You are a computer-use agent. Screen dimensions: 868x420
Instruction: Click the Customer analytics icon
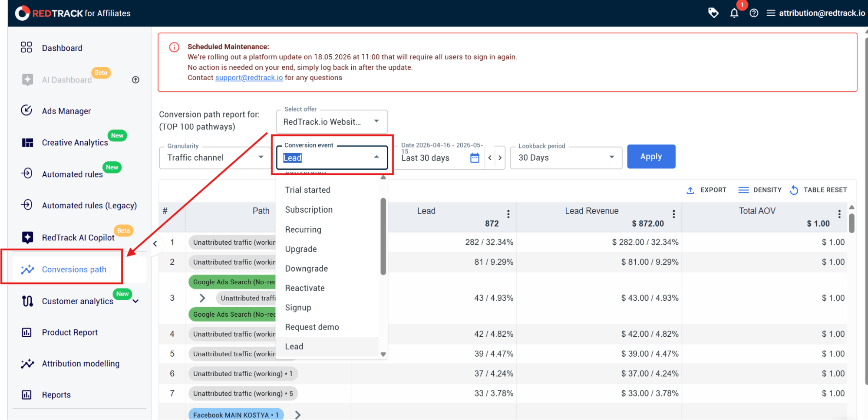coord(27,301)
